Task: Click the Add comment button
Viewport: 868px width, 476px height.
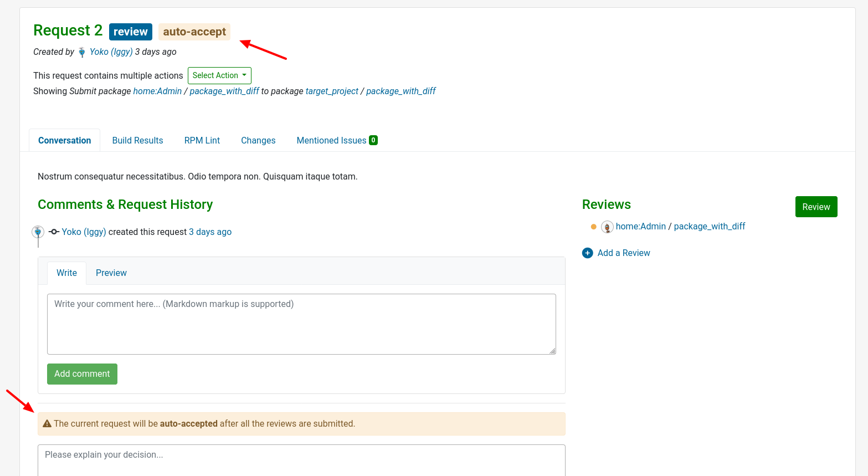Action: coord(82,373)
